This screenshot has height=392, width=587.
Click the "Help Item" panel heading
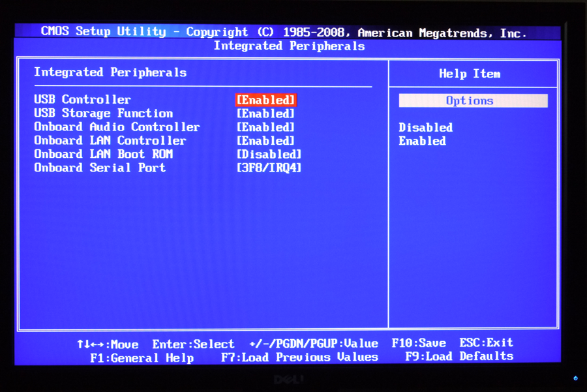coord(470,74)
